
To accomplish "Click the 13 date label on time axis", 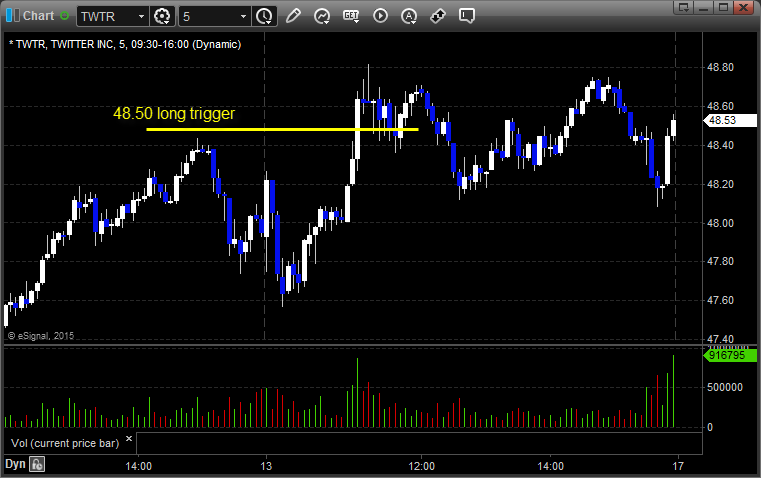I will coord(266,466).
